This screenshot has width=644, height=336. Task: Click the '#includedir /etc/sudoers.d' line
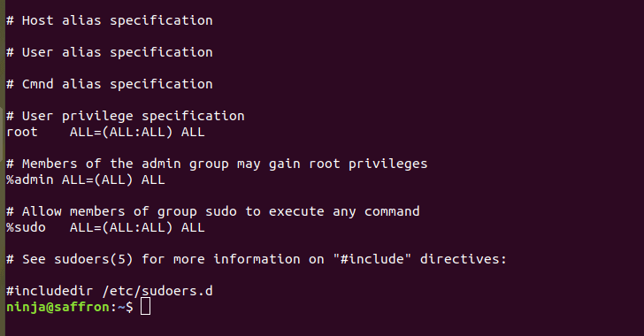coord(110,291)
